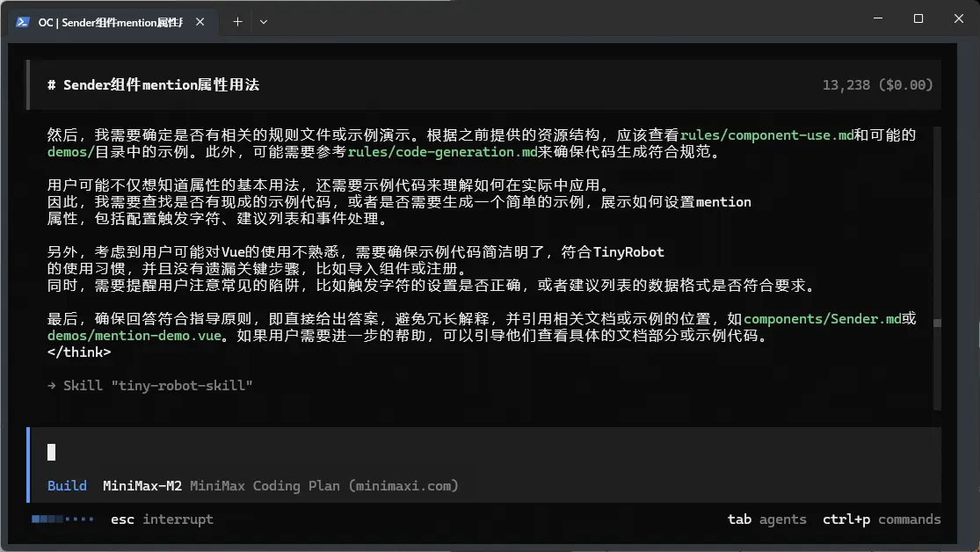Click the animated progress dots indicator
The image size is (980, 552).
click(x=62, y=519)
